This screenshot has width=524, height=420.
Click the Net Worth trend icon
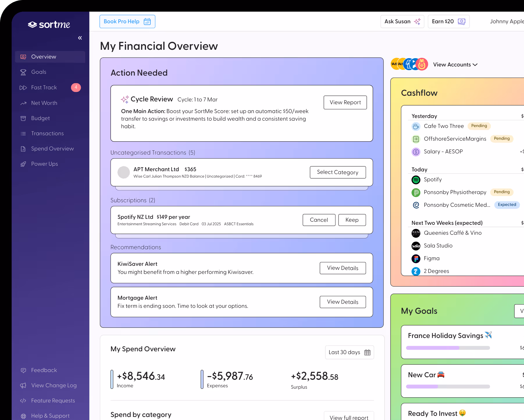coord(23,103)
